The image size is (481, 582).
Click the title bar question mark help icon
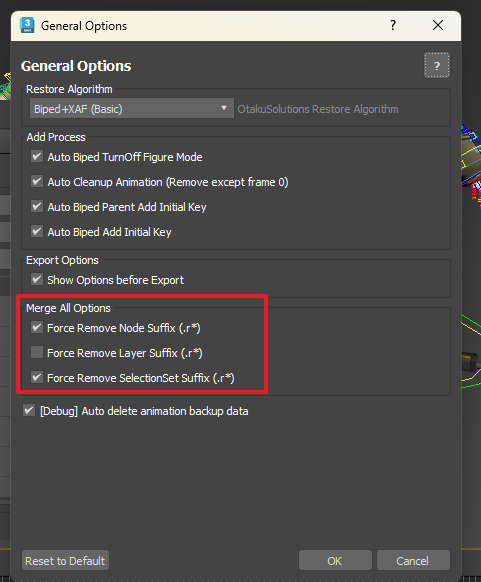click(x=393, y=25)
